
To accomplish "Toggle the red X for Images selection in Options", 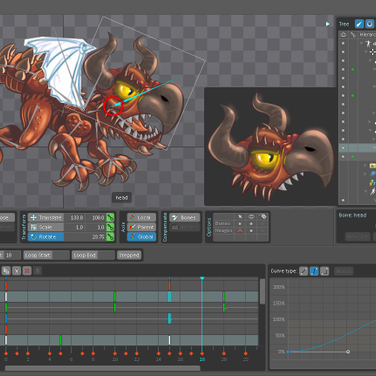I will pyautogui.click(x=240, y=231).
